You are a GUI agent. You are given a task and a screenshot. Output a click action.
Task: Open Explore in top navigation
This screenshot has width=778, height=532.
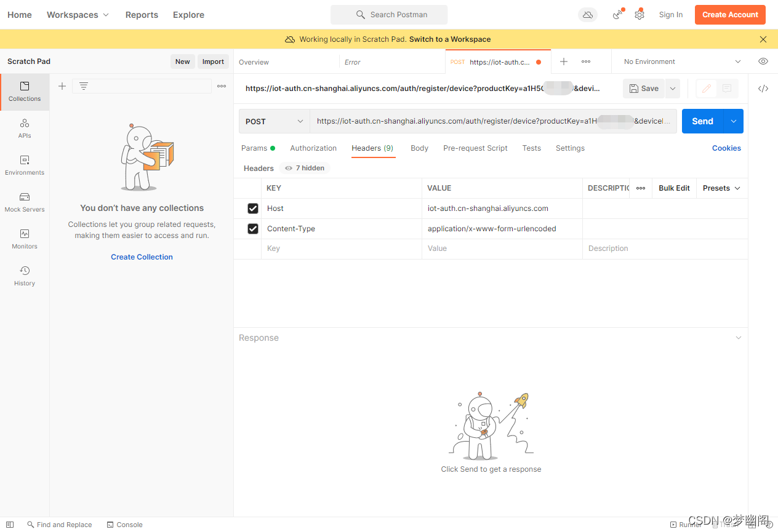coord(188,15)
